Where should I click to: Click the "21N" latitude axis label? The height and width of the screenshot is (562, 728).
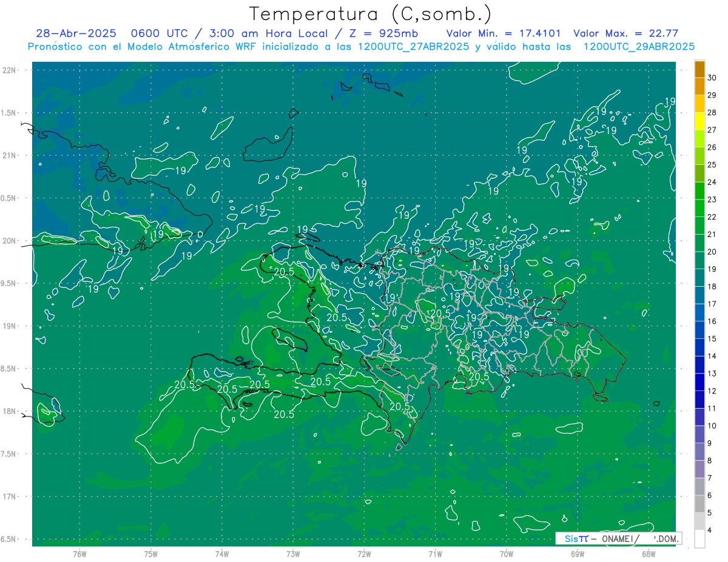[x=10, y=156]
